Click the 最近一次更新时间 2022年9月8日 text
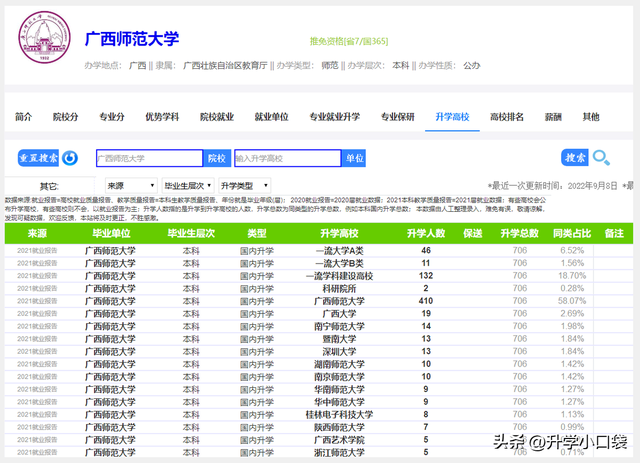Image resolution: width=640 pixels, height=463 pixels. [x=553, y=186]
